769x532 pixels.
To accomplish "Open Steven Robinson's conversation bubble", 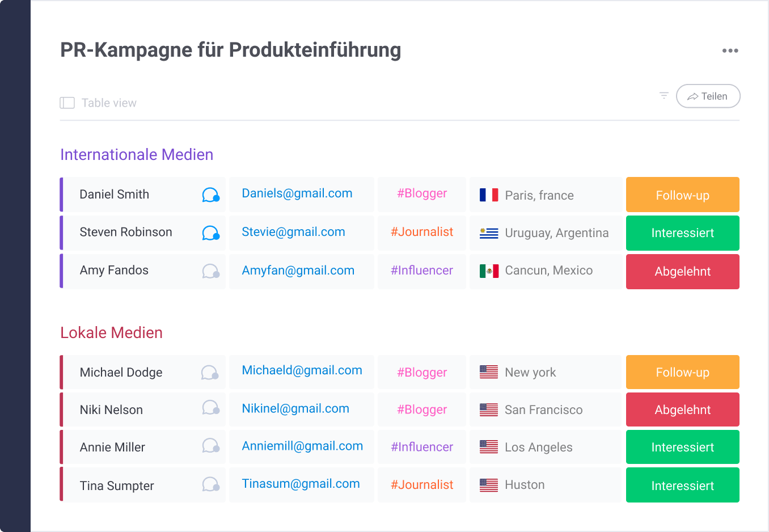I will (x=210, y=233).
